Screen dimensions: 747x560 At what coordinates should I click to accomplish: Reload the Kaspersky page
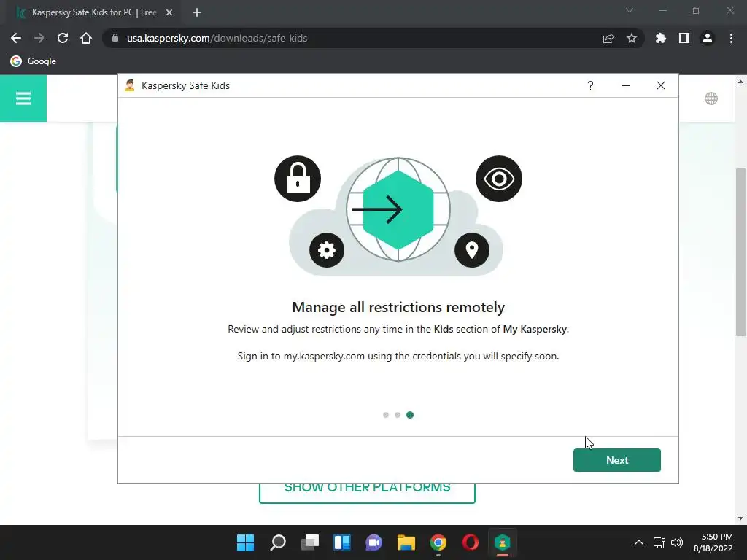63,38
